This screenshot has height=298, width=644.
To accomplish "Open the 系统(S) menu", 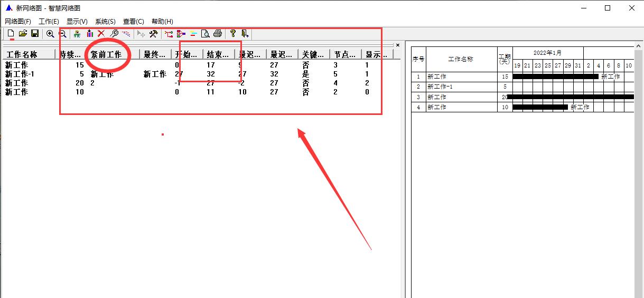I will (x=105, y=22).
